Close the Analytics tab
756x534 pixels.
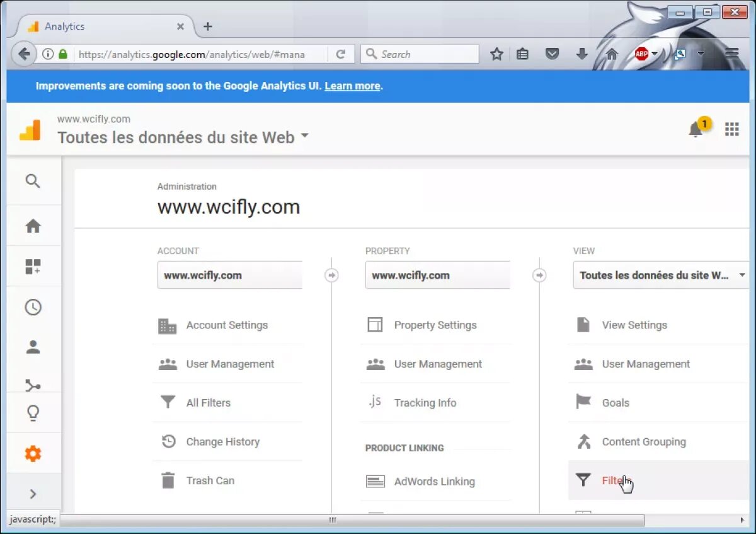(180, 26)
